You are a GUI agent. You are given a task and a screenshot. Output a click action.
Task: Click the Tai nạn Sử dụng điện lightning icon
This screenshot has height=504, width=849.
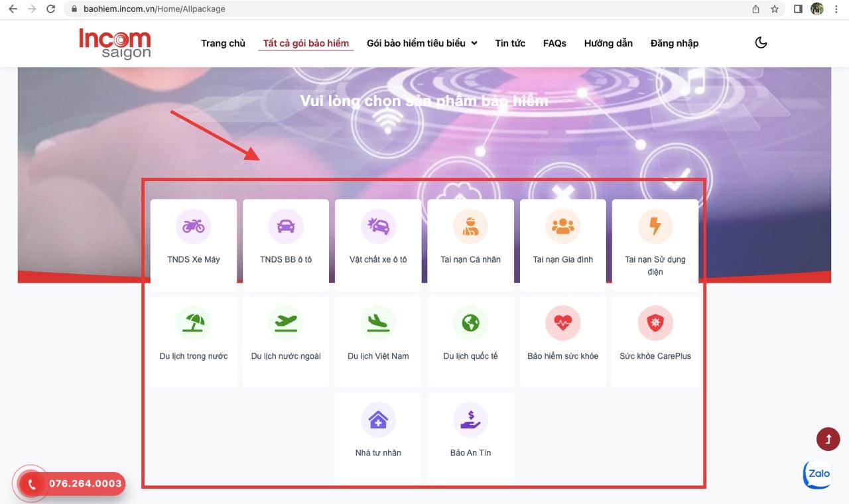pos(655,226)
